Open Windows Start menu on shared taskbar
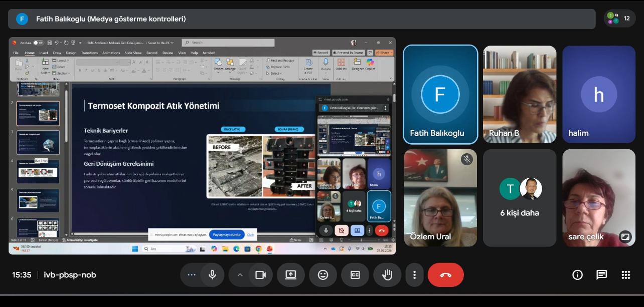Screen dimensions: 644x307 coord(134,248)
